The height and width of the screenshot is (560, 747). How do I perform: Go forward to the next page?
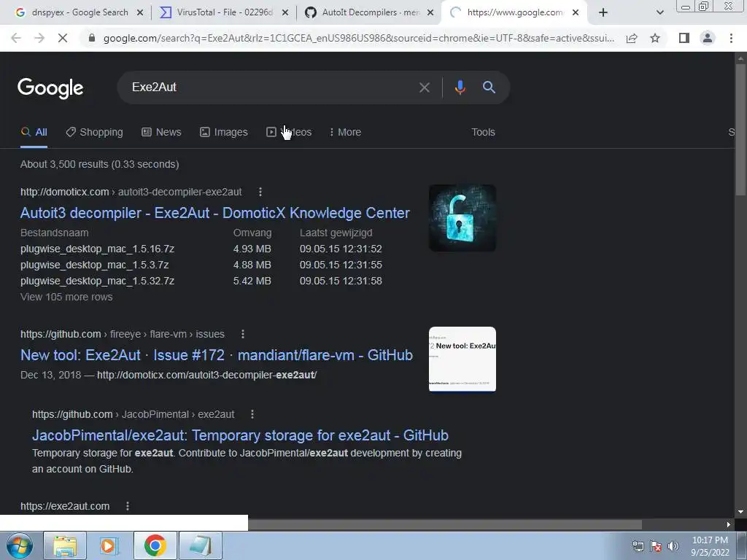tap(39, 38)
